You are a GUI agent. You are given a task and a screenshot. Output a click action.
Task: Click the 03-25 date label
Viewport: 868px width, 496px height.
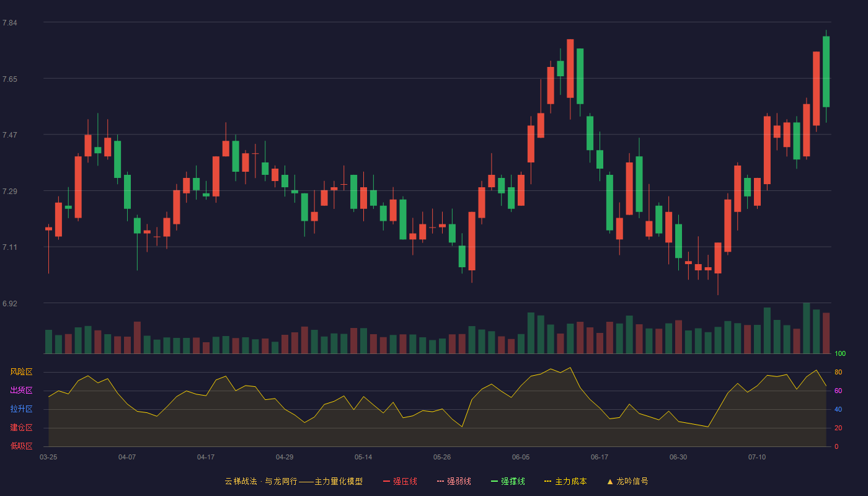tap(48, 457)
